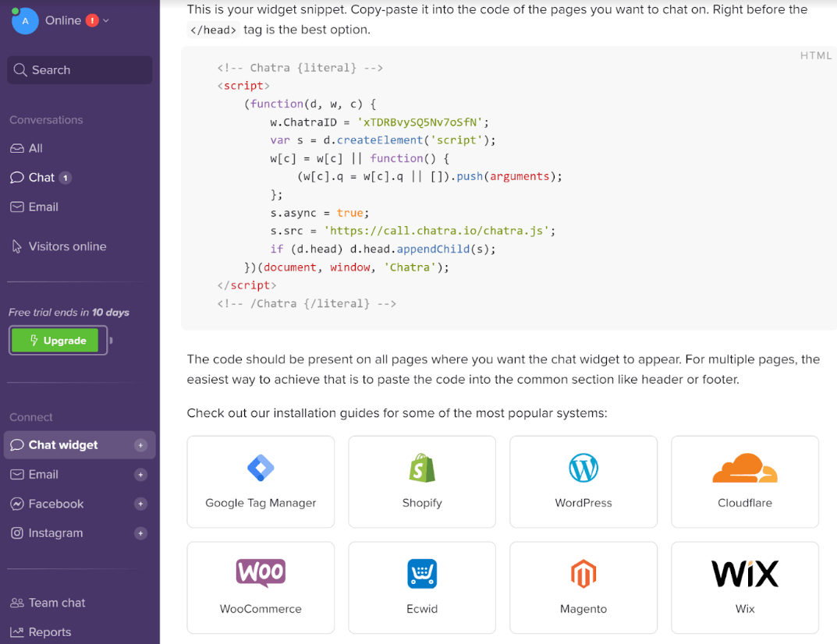Click the green Upgrade button
This screenshot has width=837, height=644.
click(x=59, y=341)
